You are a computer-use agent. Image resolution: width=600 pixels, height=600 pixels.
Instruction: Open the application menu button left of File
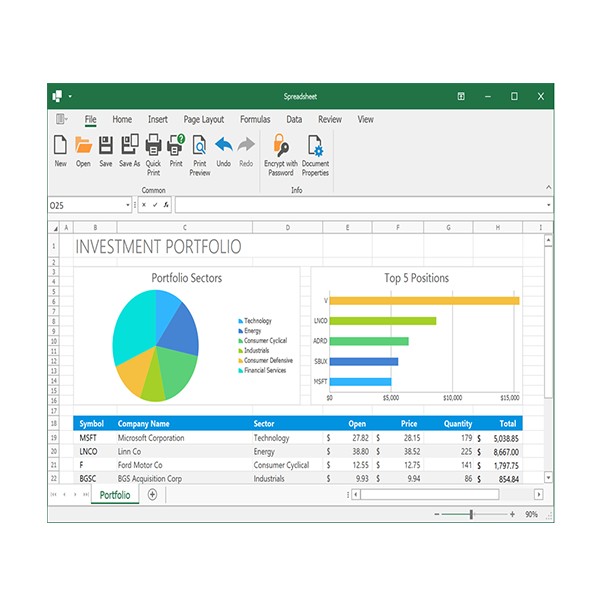pyautogui.click(x=61, y=119)
